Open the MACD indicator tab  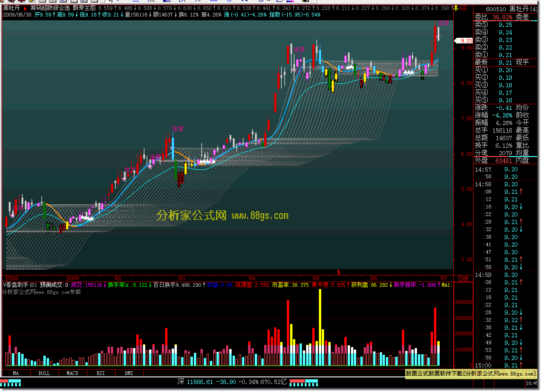72,373
